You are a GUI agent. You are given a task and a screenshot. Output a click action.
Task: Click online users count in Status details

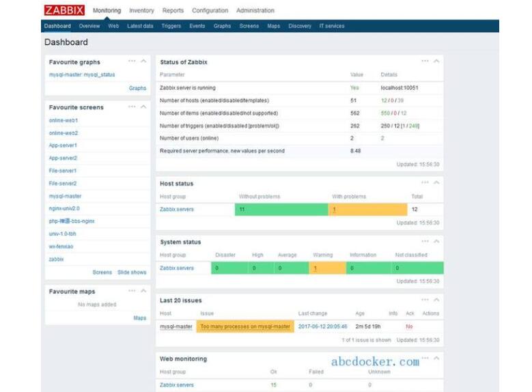coord(382,139)
